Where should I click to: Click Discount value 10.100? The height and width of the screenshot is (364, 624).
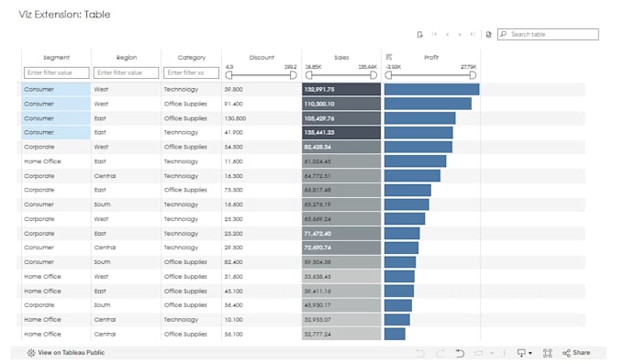coord(234,320)
